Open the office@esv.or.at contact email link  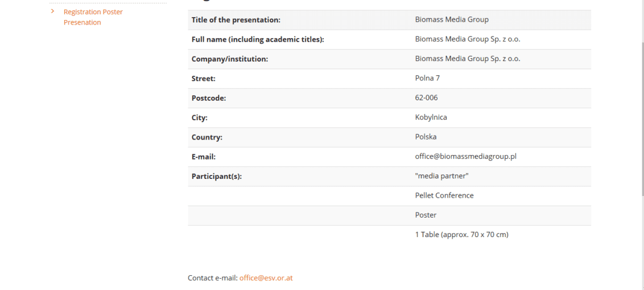[x=266, y=277]
